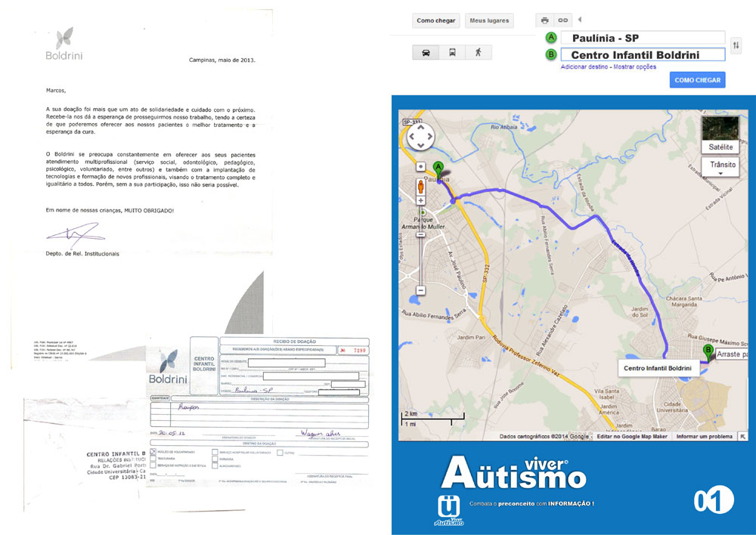
Task: Collapse the side panel with the left arrow
Action: 580,20
